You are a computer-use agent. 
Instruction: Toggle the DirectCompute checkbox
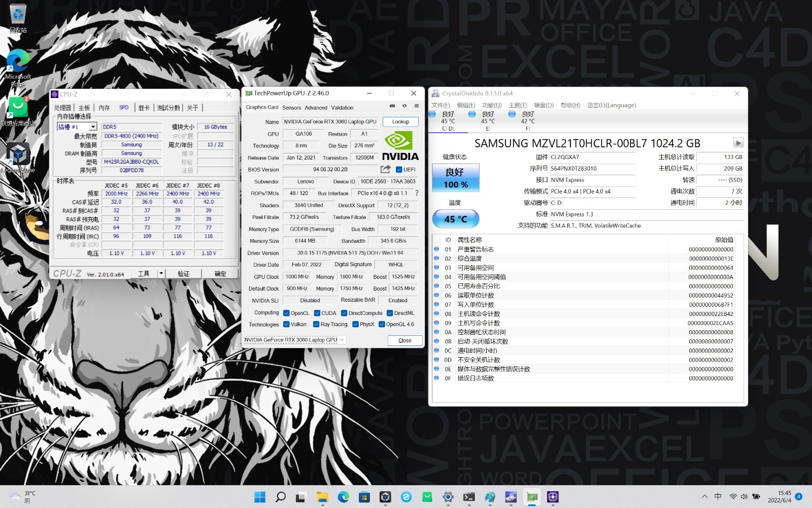[344, 313]
